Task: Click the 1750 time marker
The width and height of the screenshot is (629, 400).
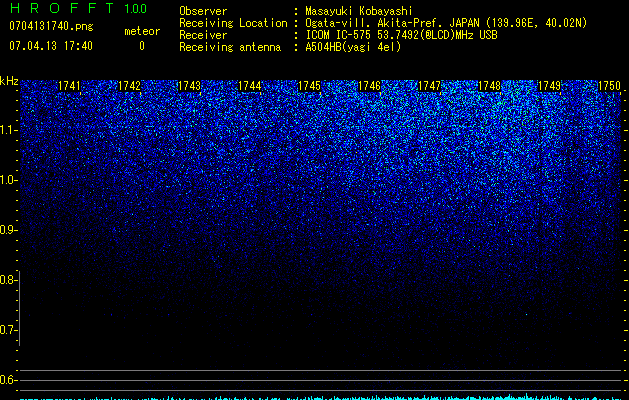Action: click(x=609, y=86)
